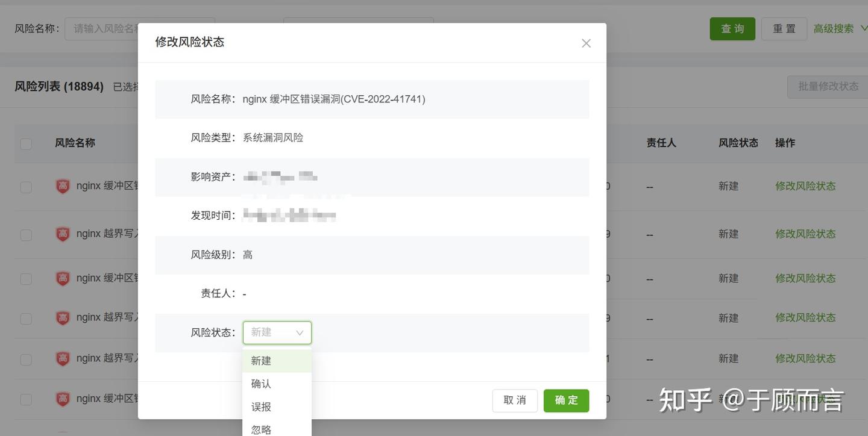The width and height of the screenshot is (868, 436).
Task: Click the 批量修改状态 button
Action: click(828, 87)
